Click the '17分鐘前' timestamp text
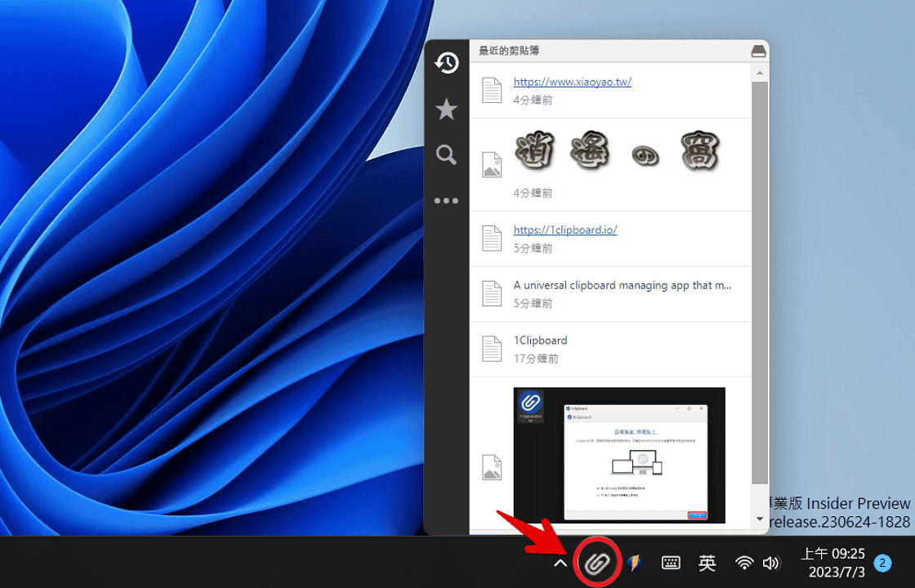This screenshot has width=915, height=588. (536, 359)
